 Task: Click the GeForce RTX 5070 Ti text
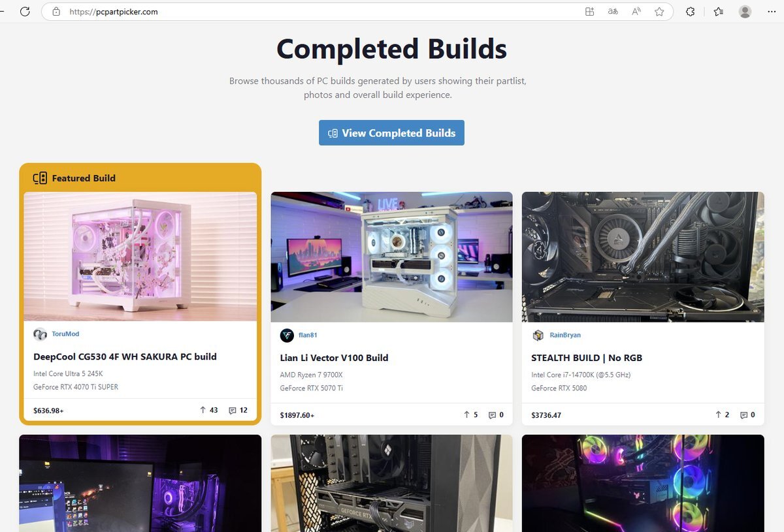tap(312, 388)
